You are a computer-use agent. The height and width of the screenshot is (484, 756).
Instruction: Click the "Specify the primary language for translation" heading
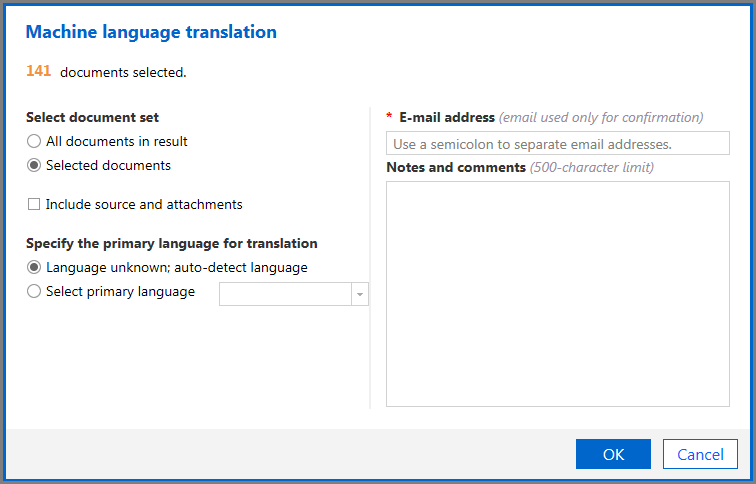coord(172,243)
